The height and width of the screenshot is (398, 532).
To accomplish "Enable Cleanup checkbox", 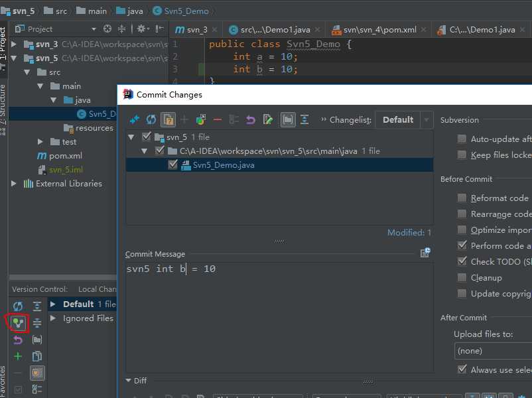I will [462, 277].
